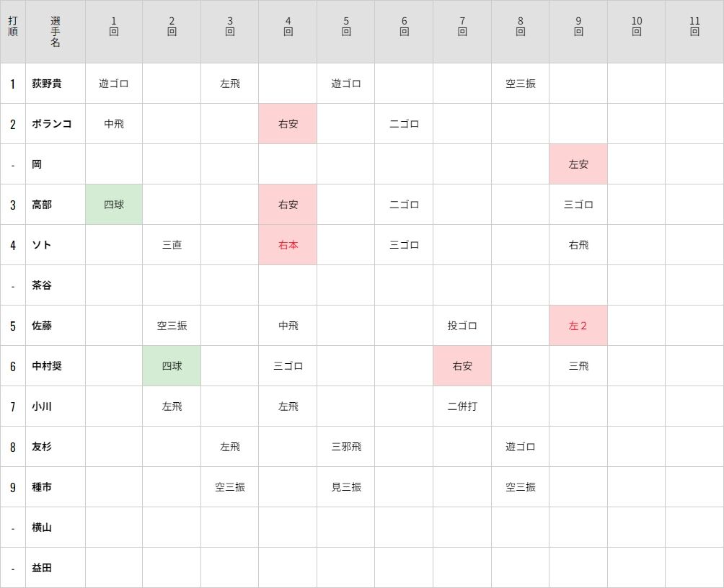Click the 選手名 column header

pyautogui.click(x=56, y=32)
